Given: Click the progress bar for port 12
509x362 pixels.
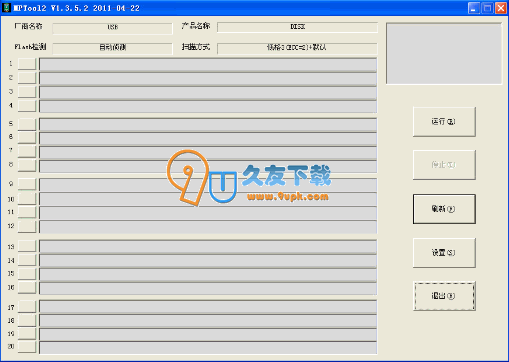Looking at the screenshot, I should coord(208,227).
